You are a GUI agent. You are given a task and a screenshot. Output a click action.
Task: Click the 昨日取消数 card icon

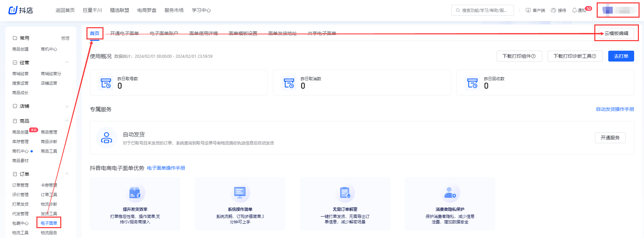click(x=289, y=83)
